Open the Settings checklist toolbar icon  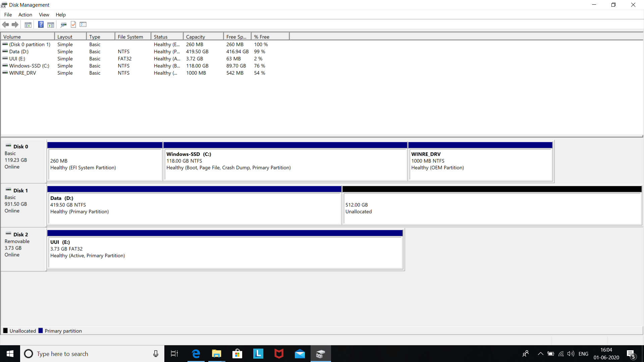pyautogui.click(x=83, y=24)
